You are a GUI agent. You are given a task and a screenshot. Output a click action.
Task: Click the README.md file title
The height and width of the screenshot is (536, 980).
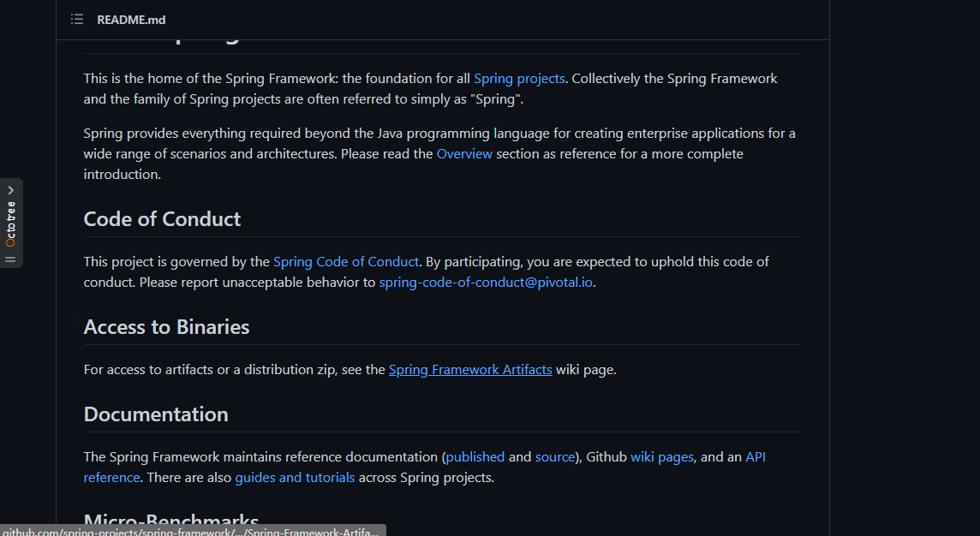[131, 20]
